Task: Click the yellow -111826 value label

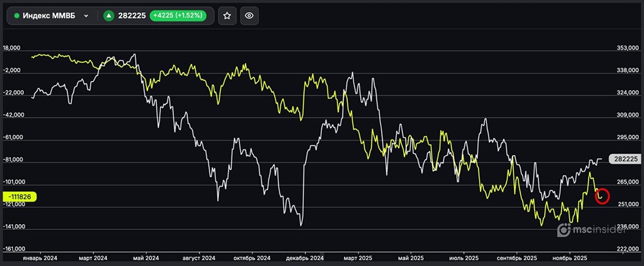Action: pos(19,196)
